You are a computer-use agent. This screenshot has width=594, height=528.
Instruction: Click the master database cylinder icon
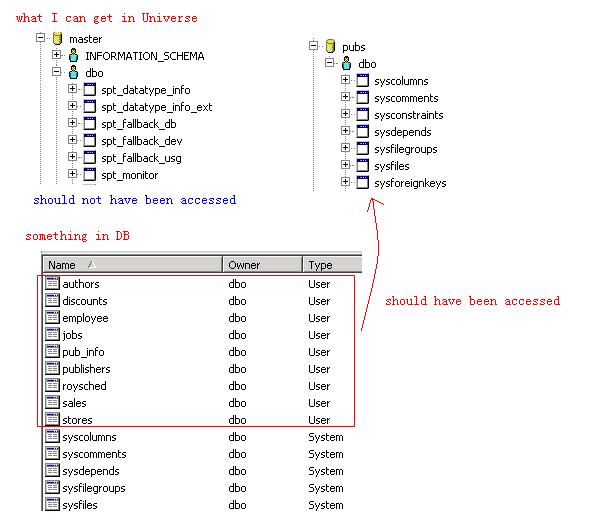click(x=57, y=38)
